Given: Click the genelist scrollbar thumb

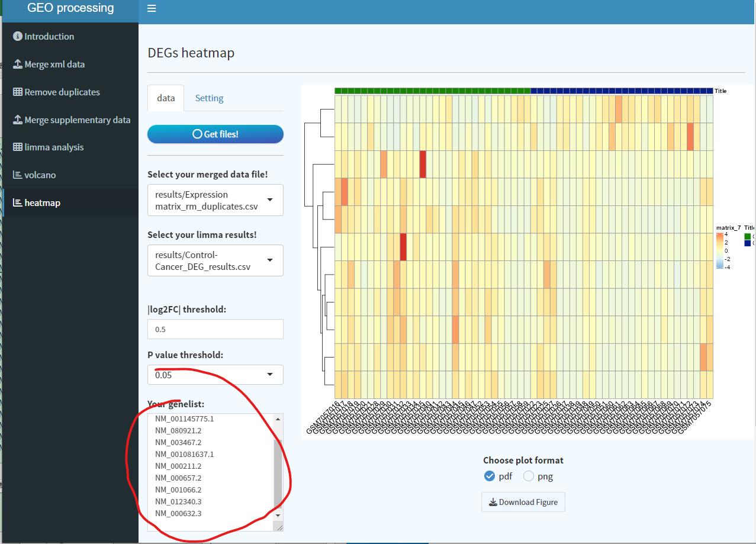Looking at the screenshot, I should click(278, 473).
